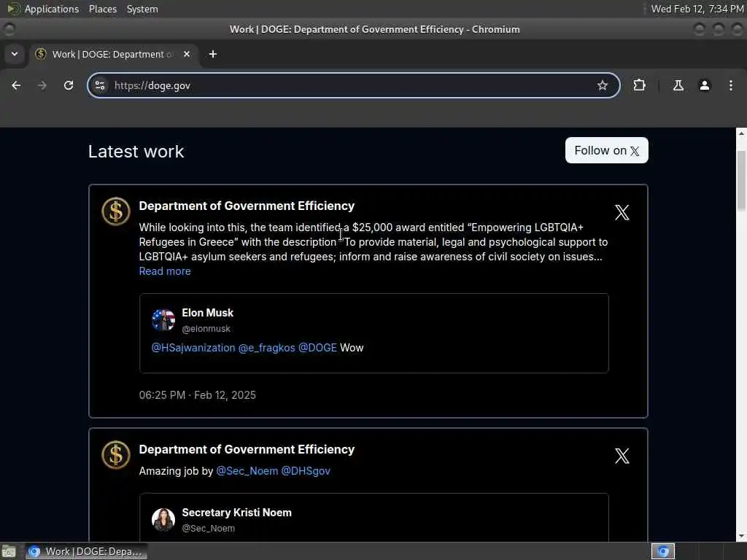This screenshot has width=747, height=560.
Task: Click Secretary Kristi Noem's avatar
Action: coord(163,519)
